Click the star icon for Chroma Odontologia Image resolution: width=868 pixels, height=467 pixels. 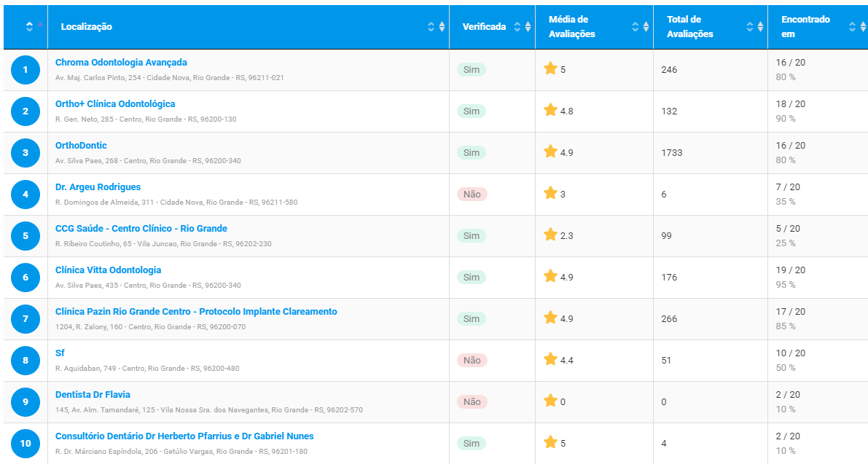pos(550,68)
